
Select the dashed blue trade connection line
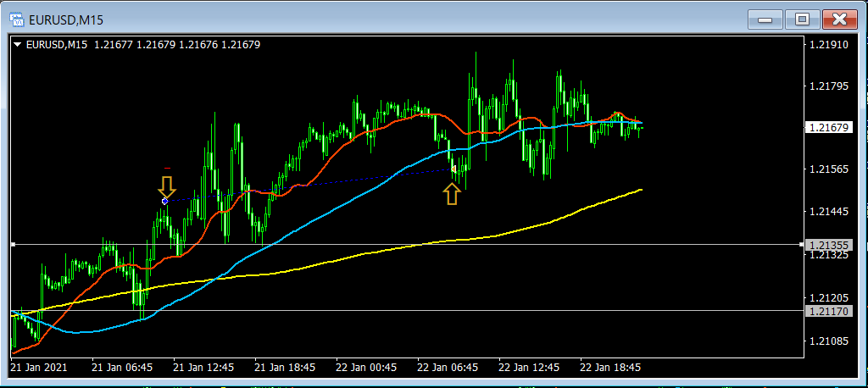click(309, 186)
